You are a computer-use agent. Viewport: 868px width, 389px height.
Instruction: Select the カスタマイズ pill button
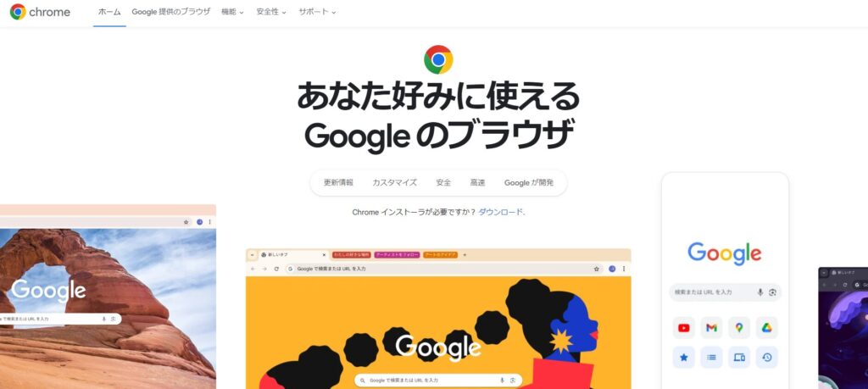(395, 182)
